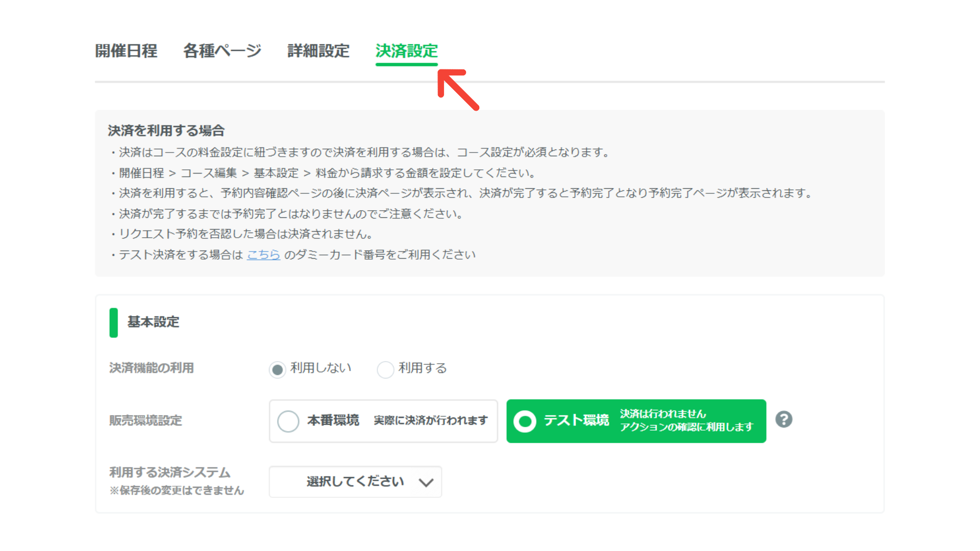
Task: Click the 基本設定 section title
Action: [153, 322]
